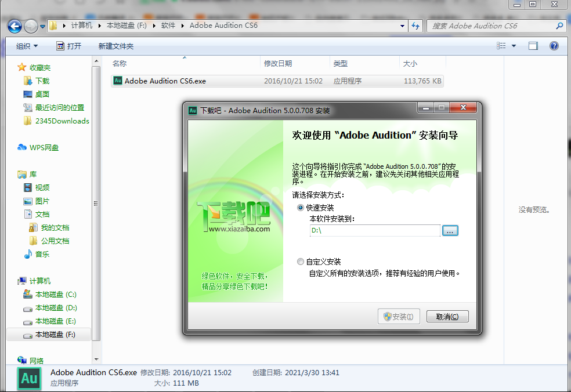The height and width of the screenshot is (392, 571).
Task: Click the search magnifier icon
Action: (560, 26)
